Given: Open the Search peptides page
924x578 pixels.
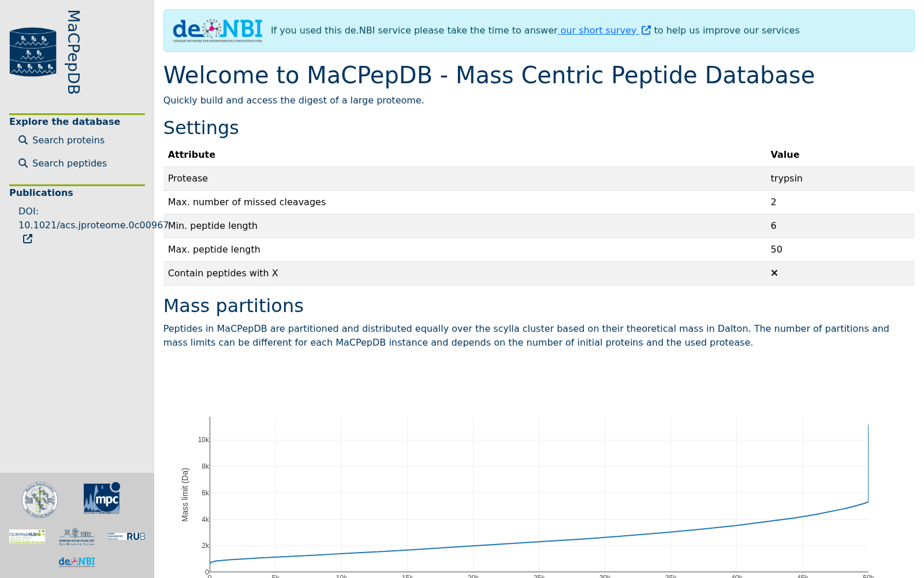Looking at the screenshot, I should point(69,163).
